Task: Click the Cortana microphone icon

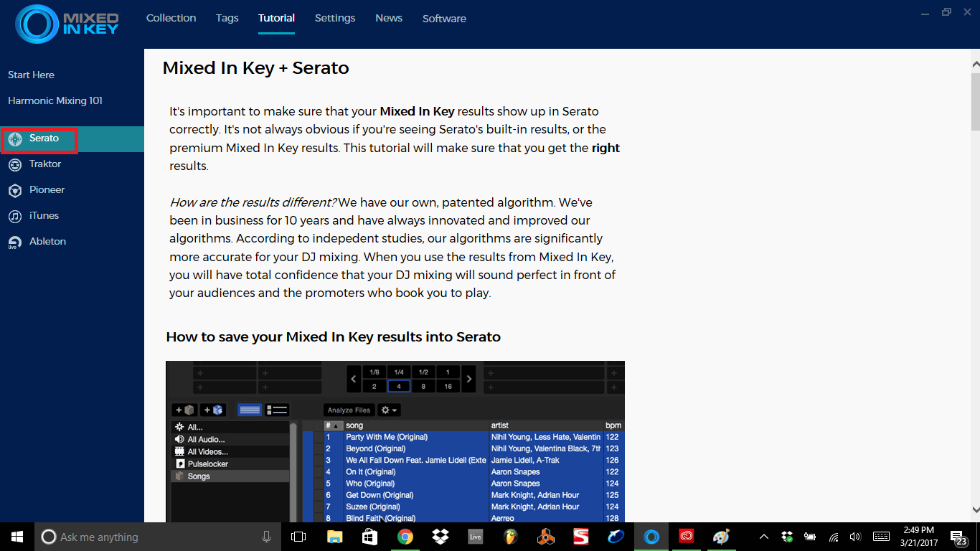Action: coord(266,537)
